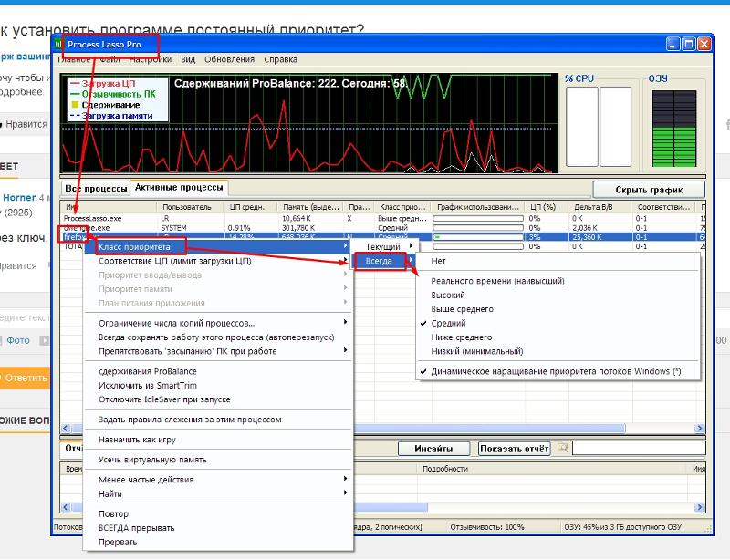
Task: Click the log panel scrollbar right arrow
Action: pyautogui.click(x=699, y=507)
